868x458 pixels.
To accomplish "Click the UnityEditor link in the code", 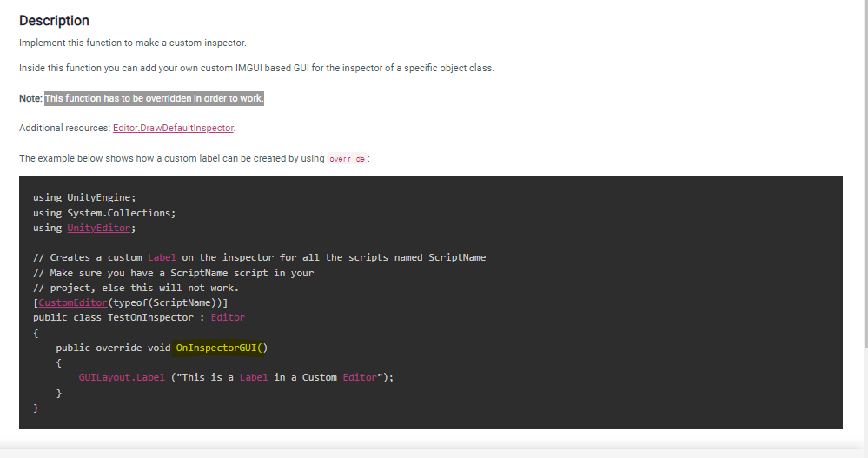I will point(98,228).
